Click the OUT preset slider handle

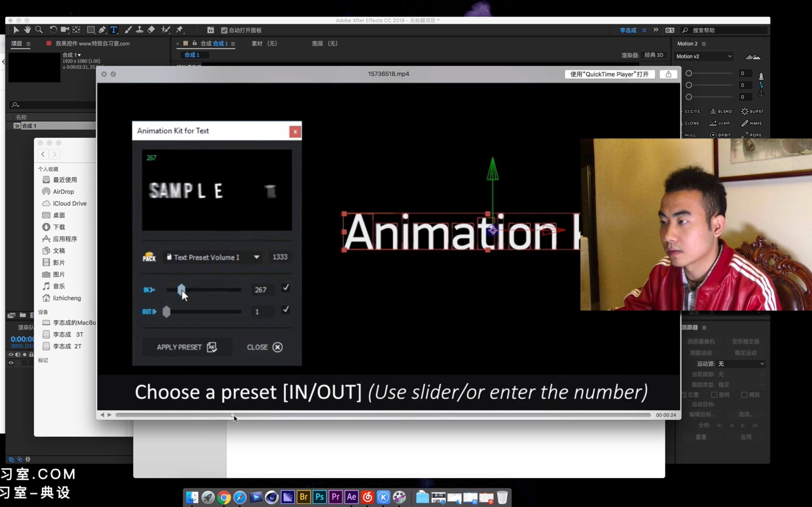point(167,312)
